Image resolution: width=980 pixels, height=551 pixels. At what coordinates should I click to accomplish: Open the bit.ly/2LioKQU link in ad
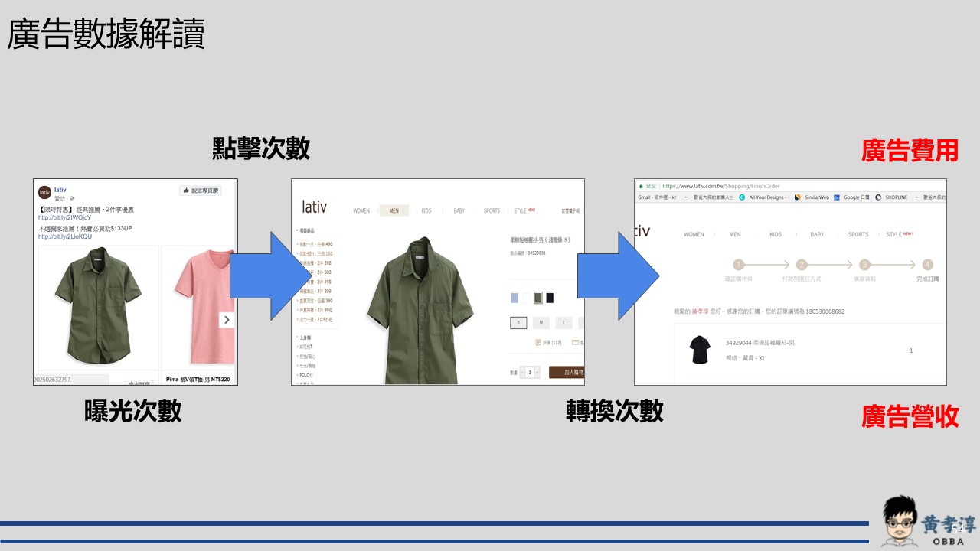click(x=65, y=236)
